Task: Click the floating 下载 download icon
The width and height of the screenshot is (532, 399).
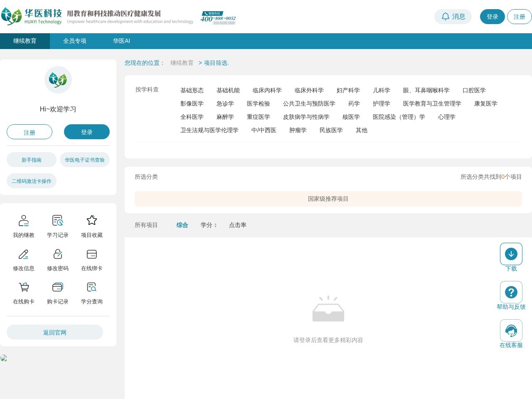Action: tap(511, 254)
